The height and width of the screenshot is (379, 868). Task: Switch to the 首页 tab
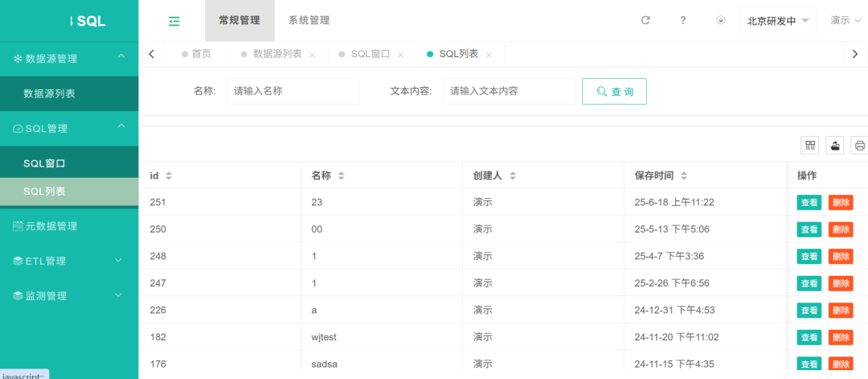tap(196, 54)
